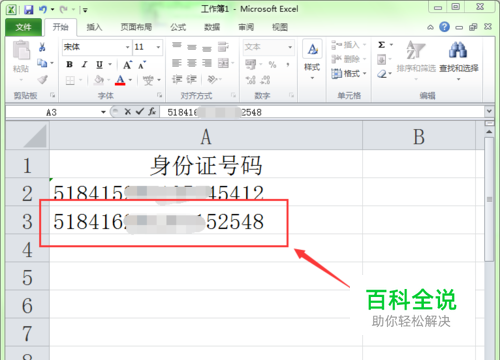The width and height of the screenshot is (500, 360).
Task: Click the Save icon in quick access toolbar
Action: pyautogui.click(x=29, y=9)
